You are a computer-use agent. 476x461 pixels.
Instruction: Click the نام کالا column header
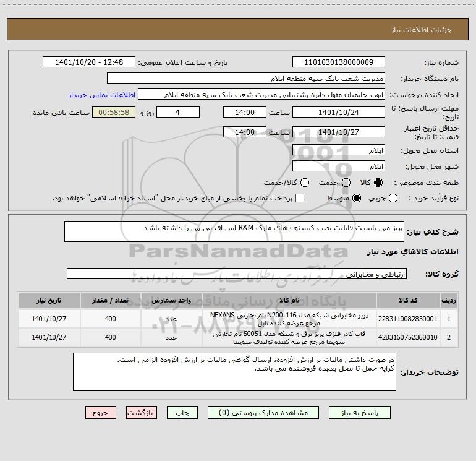289,301
